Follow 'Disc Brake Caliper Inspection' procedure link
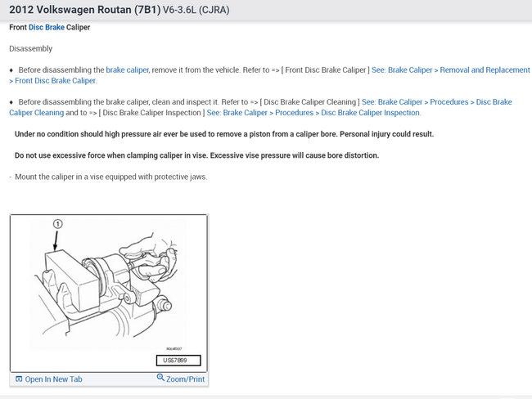Viewport: 532px width, 399px height. point(313,113)
